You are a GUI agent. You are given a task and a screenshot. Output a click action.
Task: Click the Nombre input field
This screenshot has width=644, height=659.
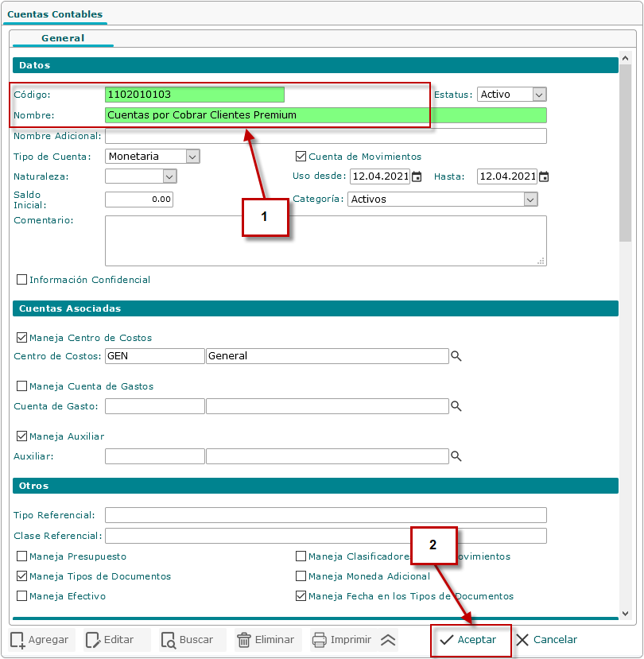click(x=326, y=115)
